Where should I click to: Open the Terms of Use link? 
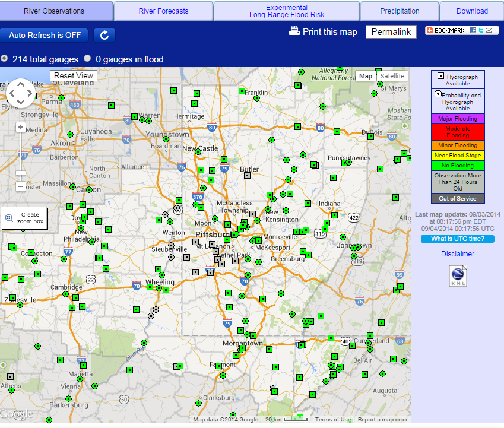coord(332,419)
